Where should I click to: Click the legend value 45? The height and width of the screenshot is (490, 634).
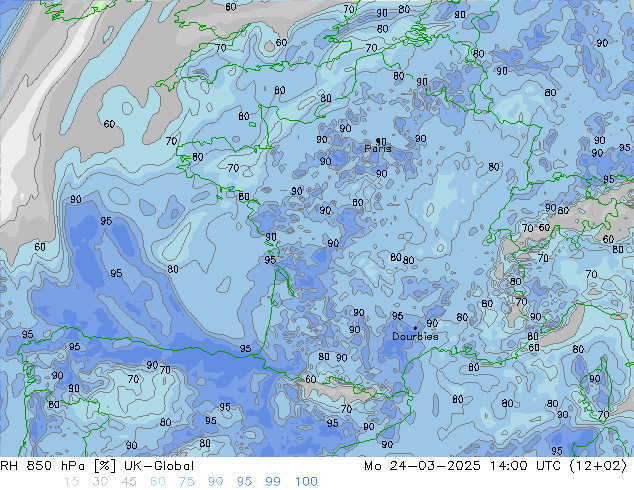pyautogui.click(x=129, y=482)
